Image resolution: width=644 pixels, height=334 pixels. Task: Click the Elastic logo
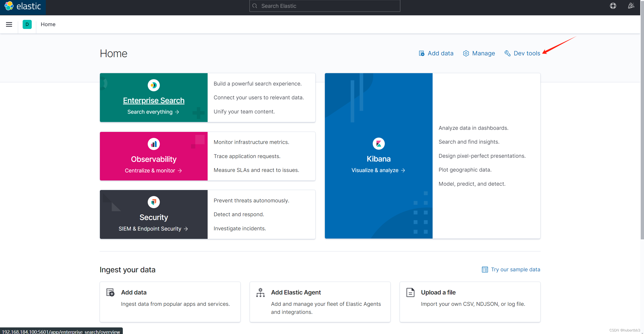23,6
